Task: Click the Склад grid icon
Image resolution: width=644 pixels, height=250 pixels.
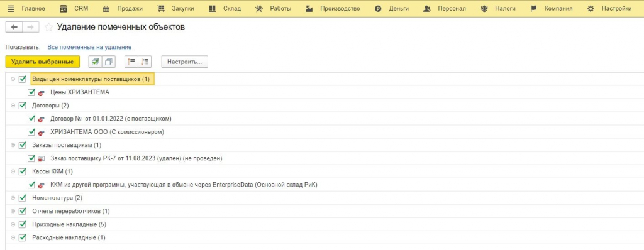Action: point(213,9)
